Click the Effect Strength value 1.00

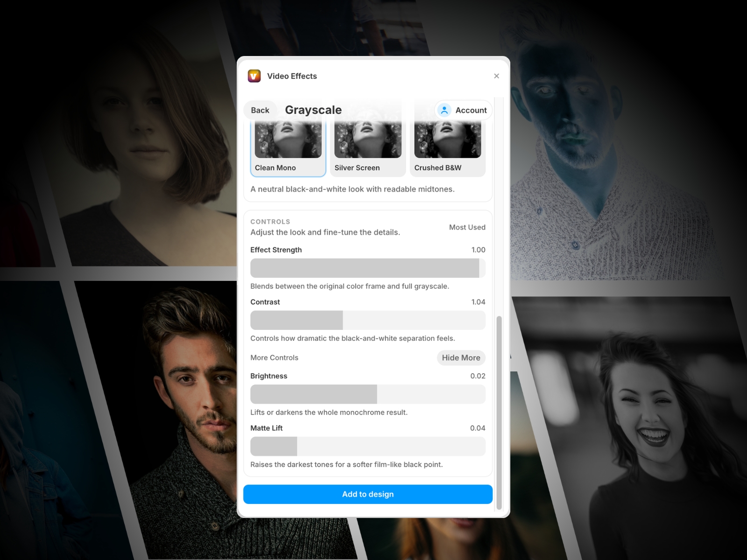click(x=478, y=250)
